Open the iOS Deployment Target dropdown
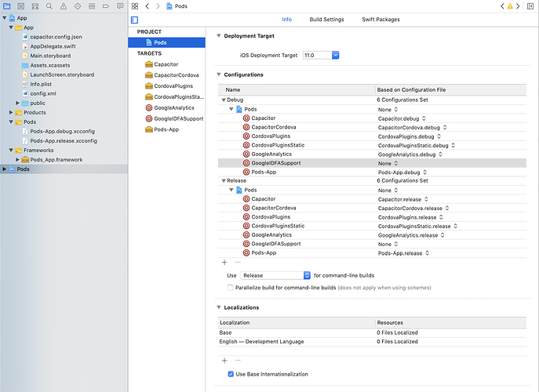Viewport: 539px width, 392px height. tap(336, 55)
